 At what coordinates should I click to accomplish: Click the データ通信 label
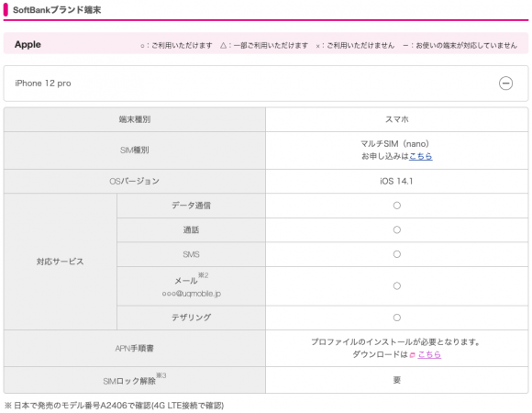point(191,206)
